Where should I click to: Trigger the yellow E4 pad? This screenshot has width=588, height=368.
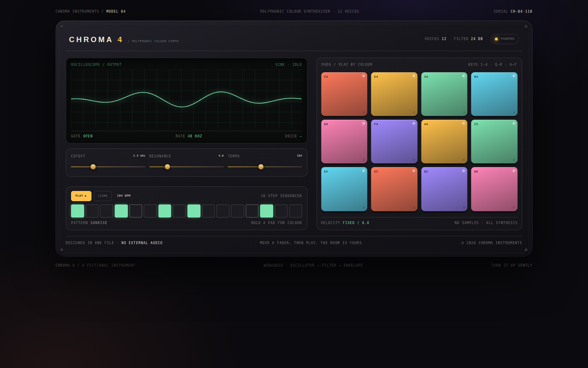(x=394, y=94)
